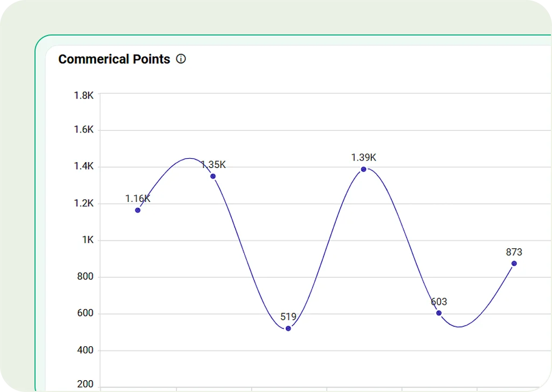
Task: Select the 400 y-axis label
Action: click(x=85, y=350)
